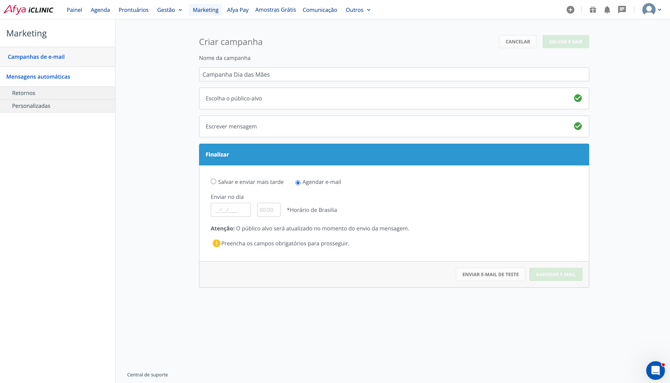Click the Agendar e-mail button
The image size is (670, 383).
(555, 274)
